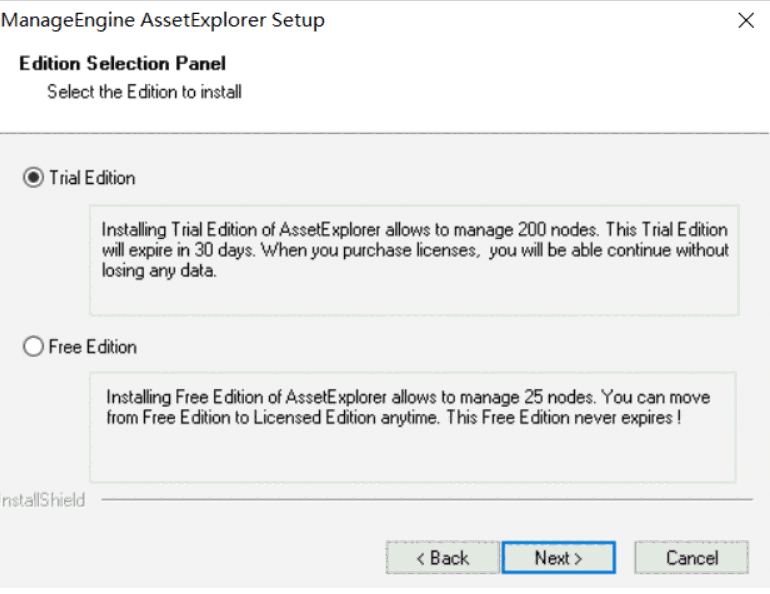The image size is (770, 594).
Task: Click the "Edition Selection Panel" heading
Action: point(123,64)
